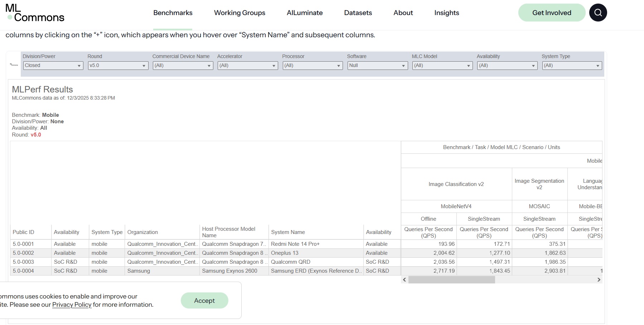The width and height of the screenshot is (644, 325).
Task: Open the Benchmarks menu
Action: [x=173, y=13]
